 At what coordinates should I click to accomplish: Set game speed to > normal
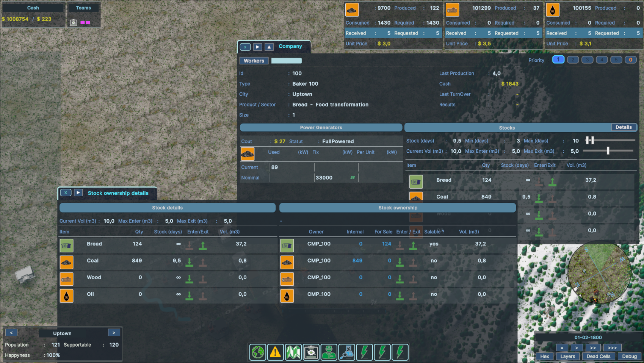pyautogui.click(x=577, y=347)
